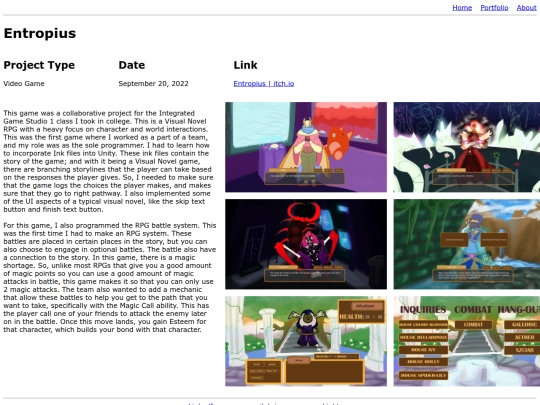Click the Date heading
Viewport: 540px width, 405px height.
tap(132, 65)
